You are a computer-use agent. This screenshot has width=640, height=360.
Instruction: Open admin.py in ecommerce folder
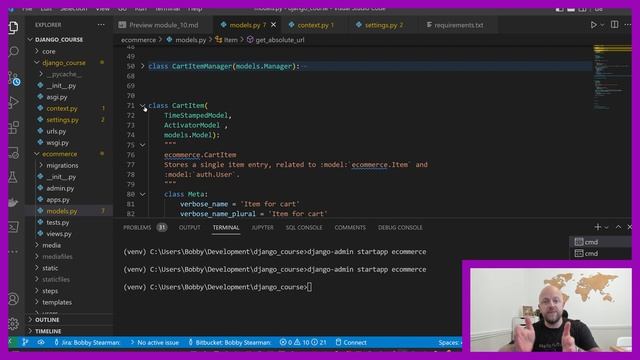click(60, 188)
